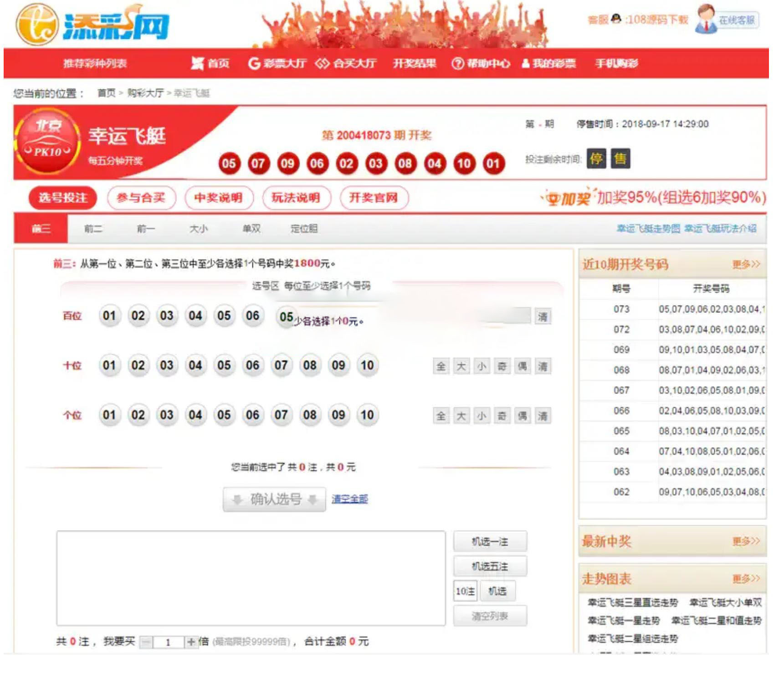Increase multiplier with the plus stepper

[x=191, y=642]
